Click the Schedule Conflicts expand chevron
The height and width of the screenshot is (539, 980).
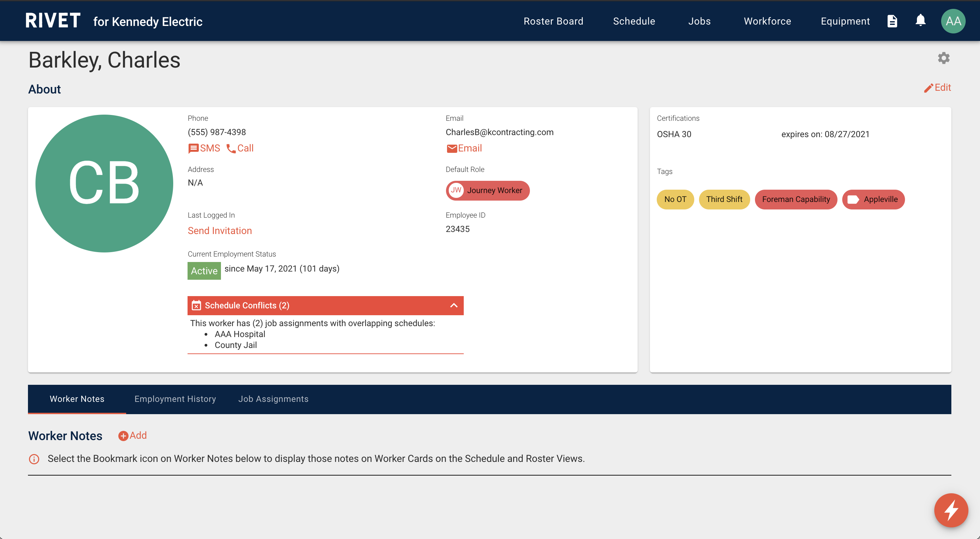coord(455,305)
